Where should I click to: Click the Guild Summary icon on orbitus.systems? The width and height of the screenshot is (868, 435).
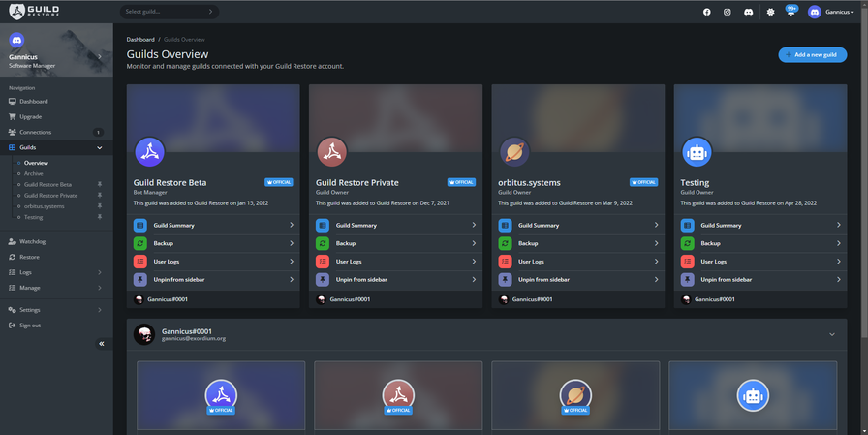[x=505, y=225]
